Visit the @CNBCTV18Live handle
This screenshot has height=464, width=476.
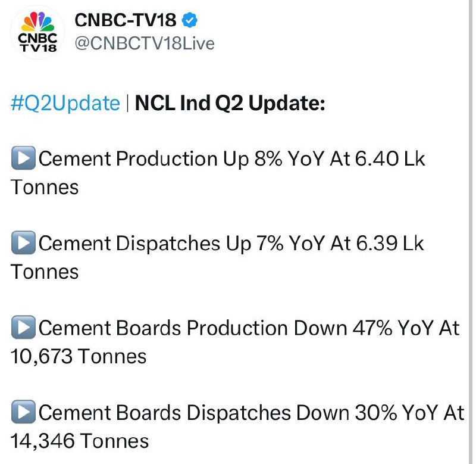tap(145, 43)
